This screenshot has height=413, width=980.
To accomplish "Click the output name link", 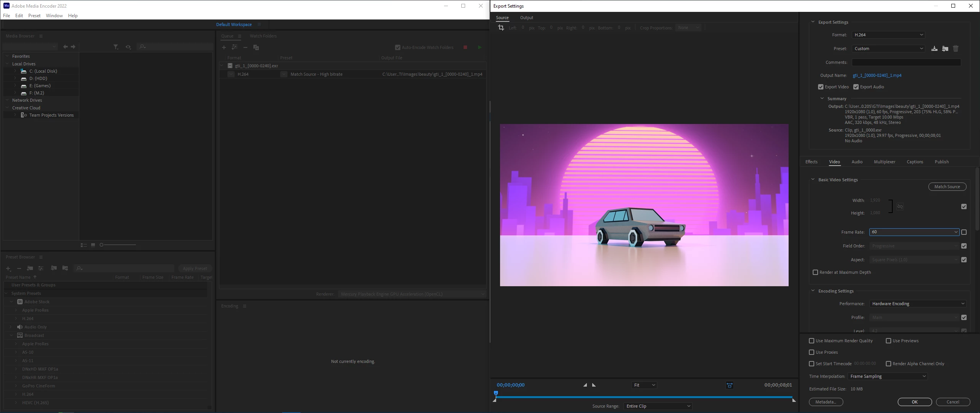I will [x=877, y=75].
